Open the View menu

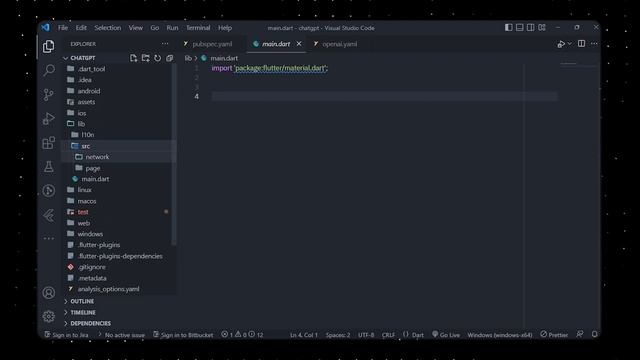point(136,28)
